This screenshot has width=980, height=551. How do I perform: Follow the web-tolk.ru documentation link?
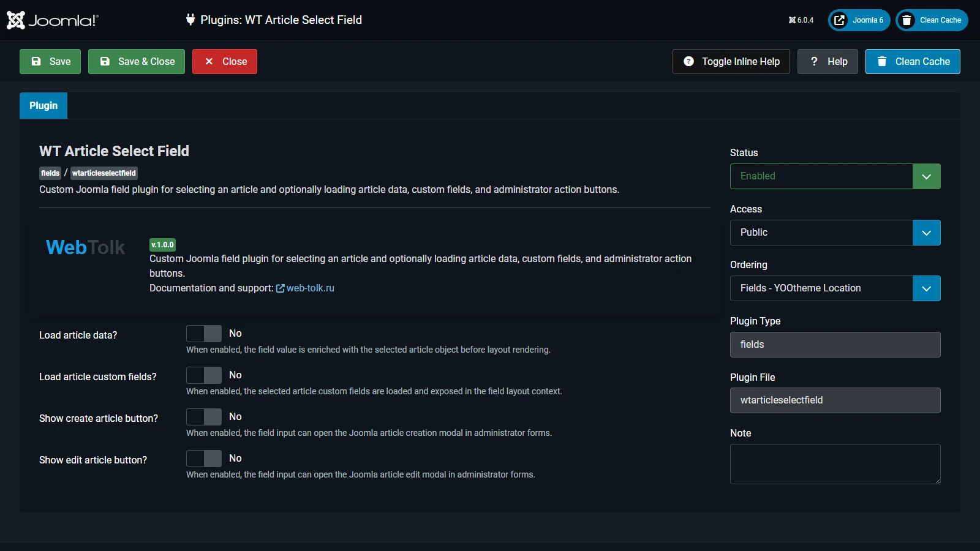coord(310,288)
